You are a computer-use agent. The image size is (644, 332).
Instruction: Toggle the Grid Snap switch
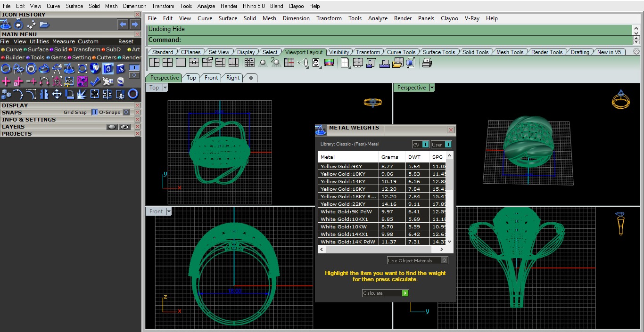(95, 113)
